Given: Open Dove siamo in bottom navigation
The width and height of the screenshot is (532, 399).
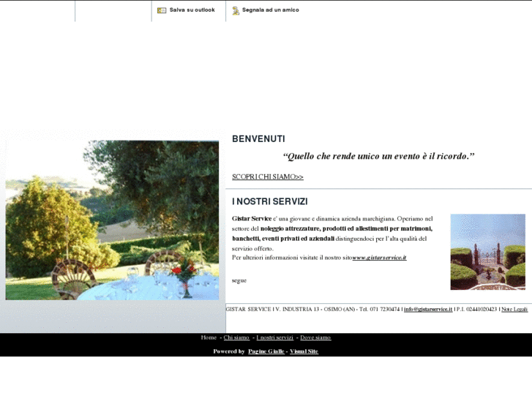Looking at the screenshot, I should pyautogui.click(x=315, y=338).
